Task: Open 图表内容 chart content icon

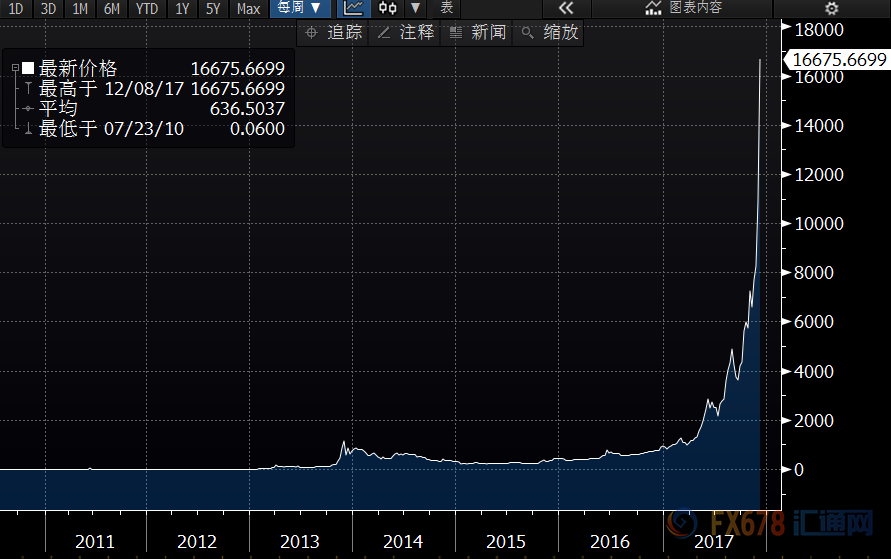Action: 683,8
